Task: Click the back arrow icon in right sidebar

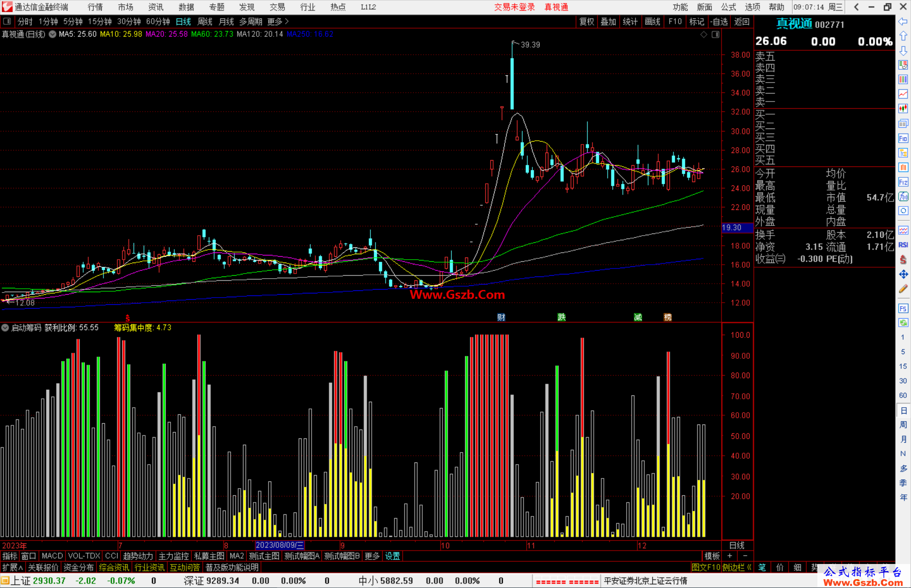Action: pyautogui.click(x=903, y=21)
